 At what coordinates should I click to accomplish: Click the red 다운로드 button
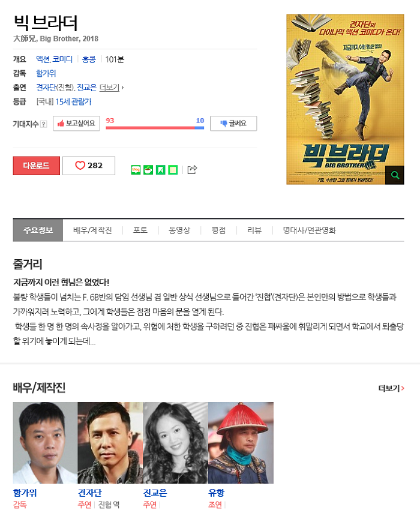[x=37, y=166]
